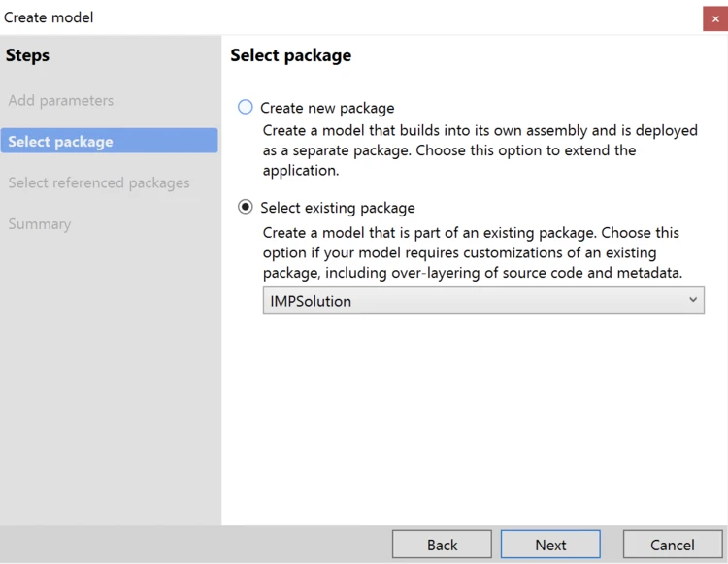
Task: Open the Select referenced packages step
Action: coord(99,183)
